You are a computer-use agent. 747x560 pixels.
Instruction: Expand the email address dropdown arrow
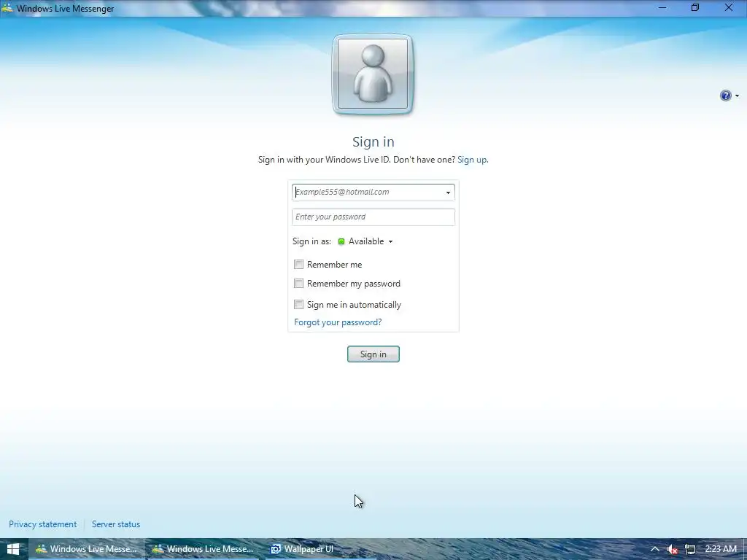pyautogui.click(x=448, y=192)
